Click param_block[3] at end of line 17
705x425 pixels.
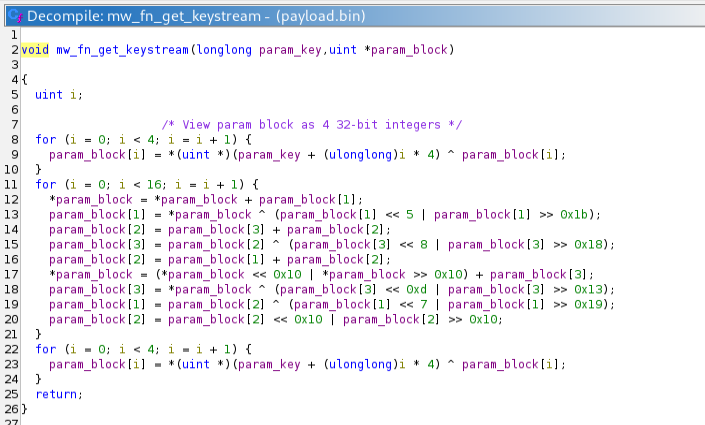click(539, 274)
